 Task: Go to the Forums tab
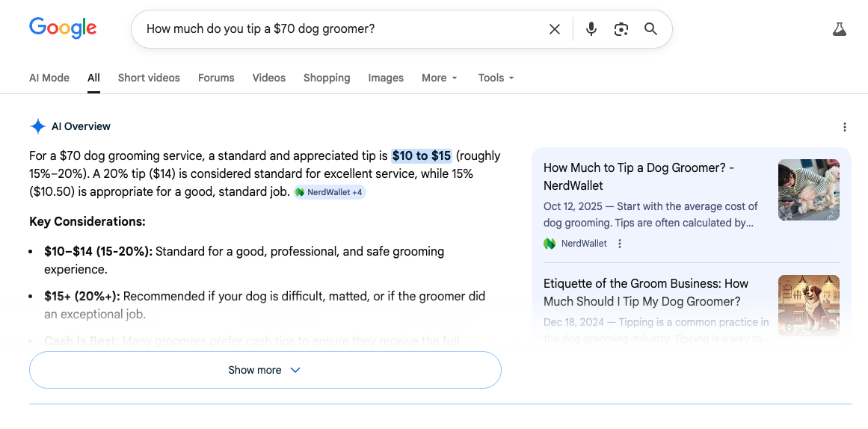[x=216, y=78]
